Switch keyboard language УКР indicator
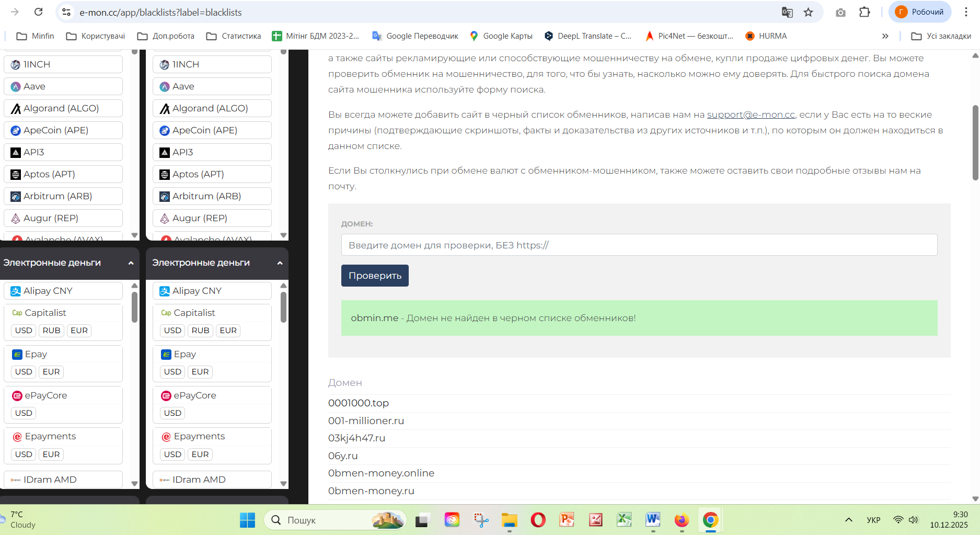The height and width of the screenshot is (535, 980). (x=873, y=520)
